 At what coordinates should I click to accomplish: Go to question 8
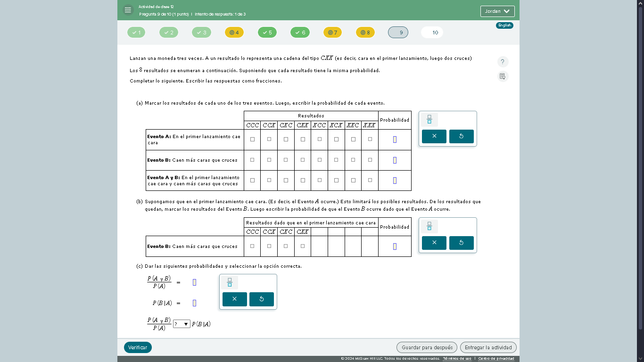tap(365, 33)
